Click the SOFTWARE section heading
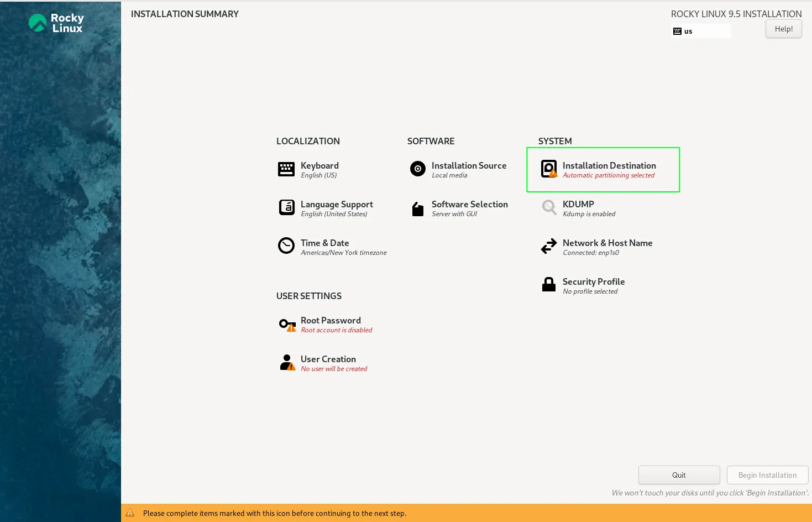This screenshot has height=522, width=812. click(x=431, y=141)
